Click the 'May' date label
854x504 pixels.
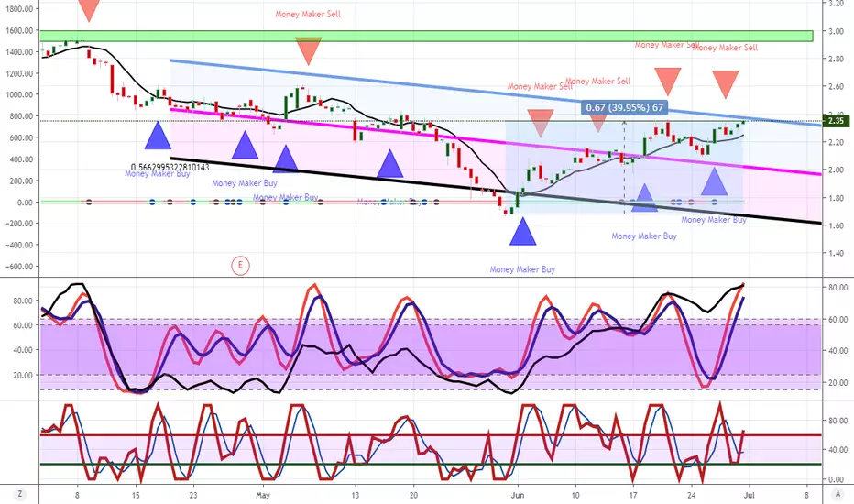pos(262,495)
